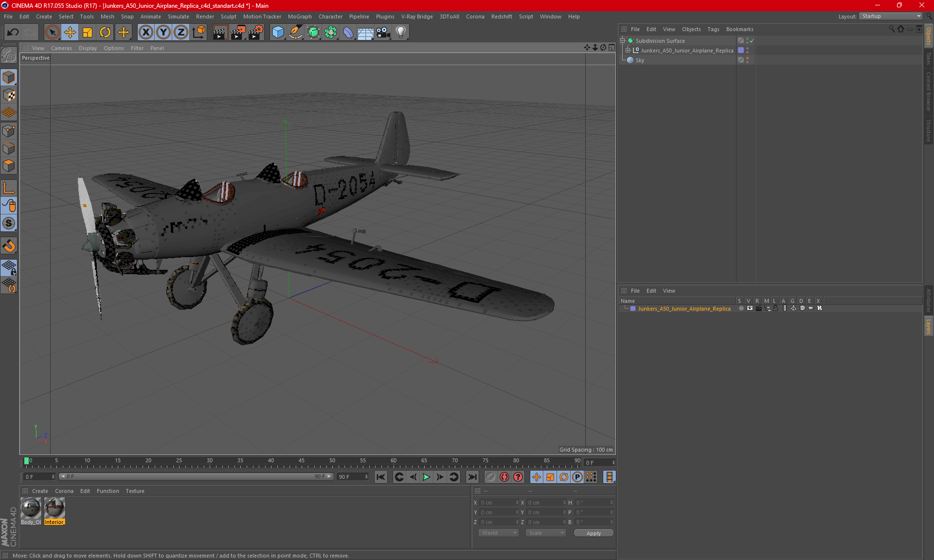Add a camera object icon
The image size is (934, 560).
click(383, 33)
